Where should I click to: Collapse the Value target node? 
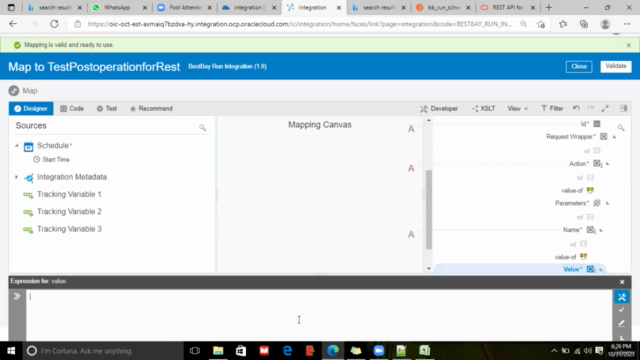click(x=601, y=270)
